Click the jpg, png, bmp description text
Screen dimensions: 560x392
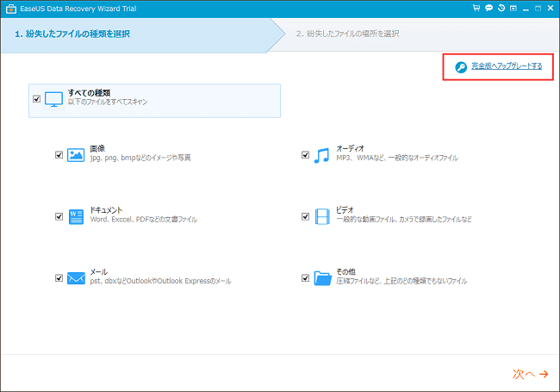tap(140, 158)
